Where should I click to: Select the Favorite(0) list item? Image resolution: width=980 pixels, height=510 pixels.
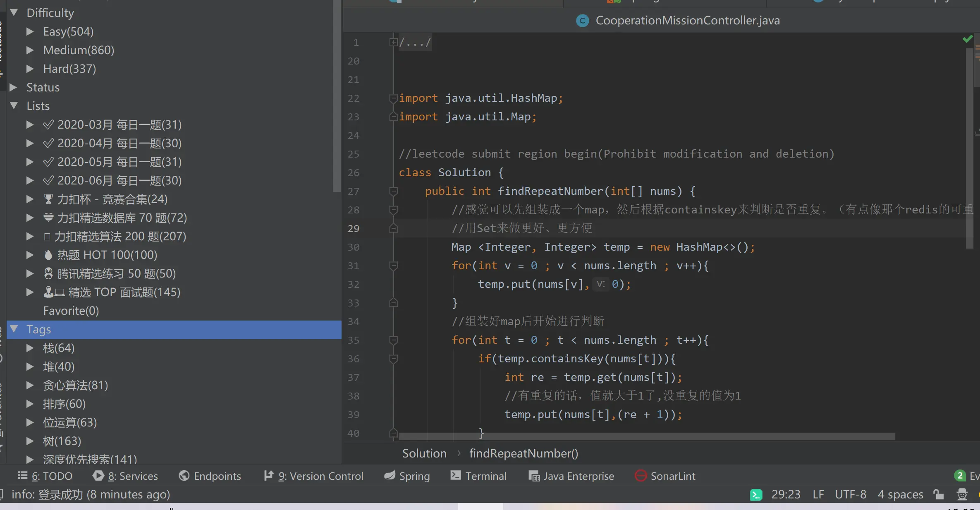pos(71,311)
